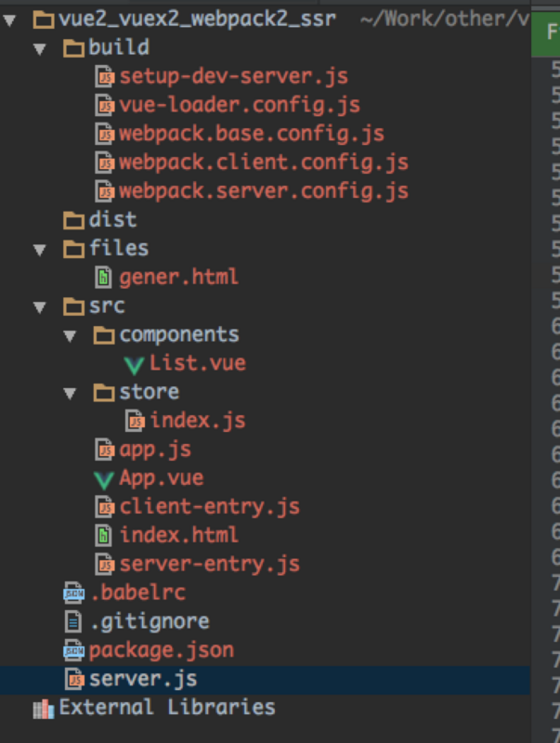This screenshot has height=743, width=560.
Task: Click the JSON icon of .babelrc
Action: [74, 593]
